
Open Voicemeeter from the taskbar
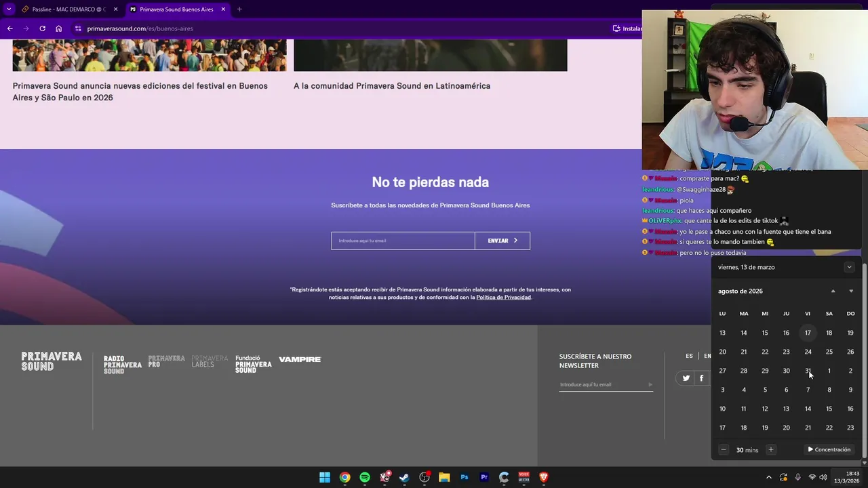tap(524, 477)
